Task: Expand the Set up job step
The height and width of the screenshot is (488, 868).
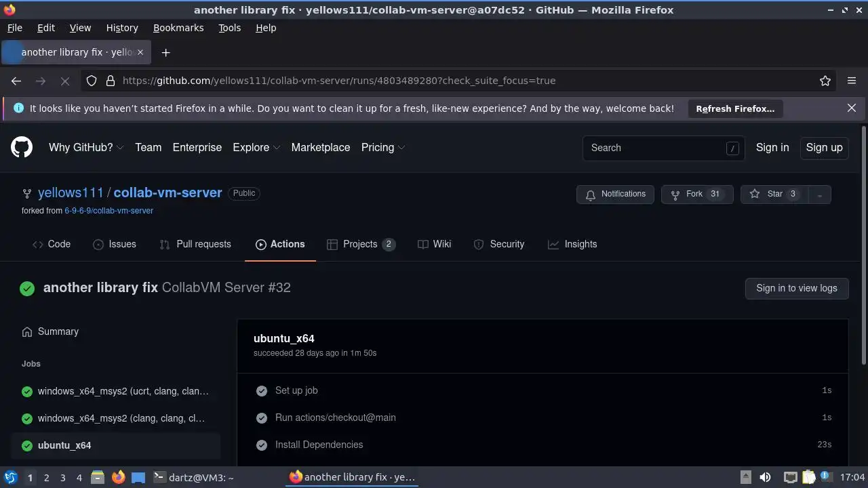Action: pyautogui.click(x=542, y=390)
